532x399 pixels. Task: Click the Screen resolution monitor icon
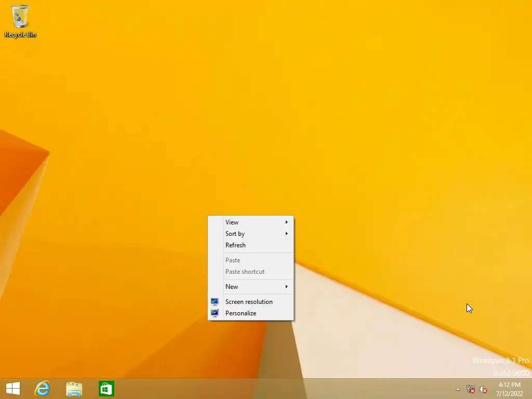click(x=215, y=302)
